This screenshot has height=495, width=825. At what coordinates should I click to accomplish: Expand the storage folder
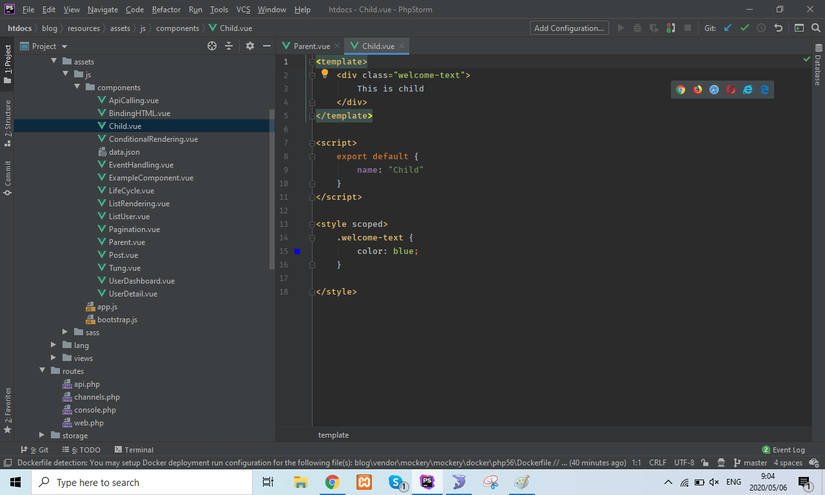coord(42,435)
